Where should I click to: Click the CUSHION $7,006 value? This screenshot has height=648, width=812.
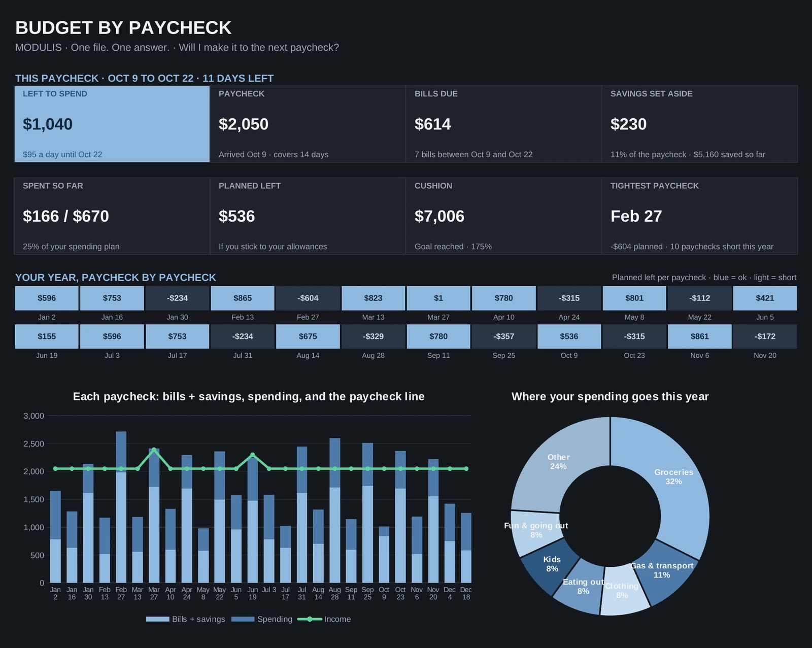[x=439, y=216]
